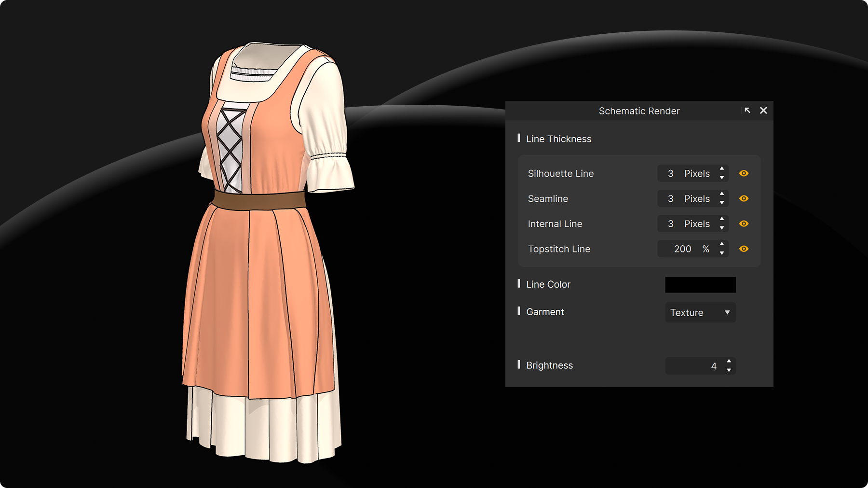The height and width of the screenshot is (488, 868).
Task: Close the Schematic Render panel
Action: pos(763,111)
